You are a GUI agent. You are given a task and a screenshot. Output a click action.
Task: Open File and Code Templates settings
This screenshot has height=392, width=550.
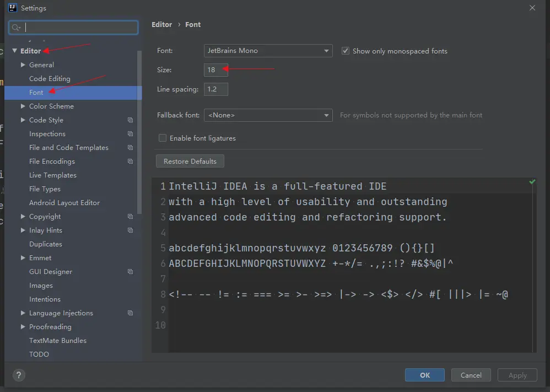tap(69, 147)
